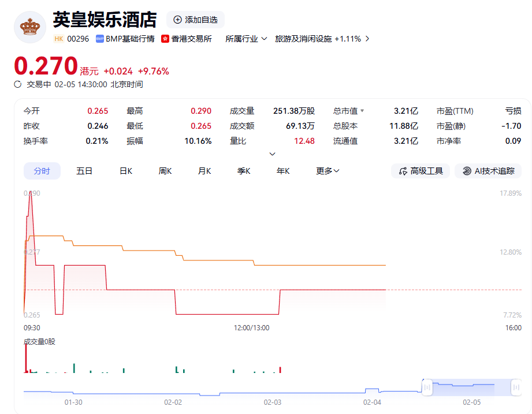532x414 pixels.
Task: Open the AI技术追踪 feature via its swirl icon
Action: pos(466,171)
